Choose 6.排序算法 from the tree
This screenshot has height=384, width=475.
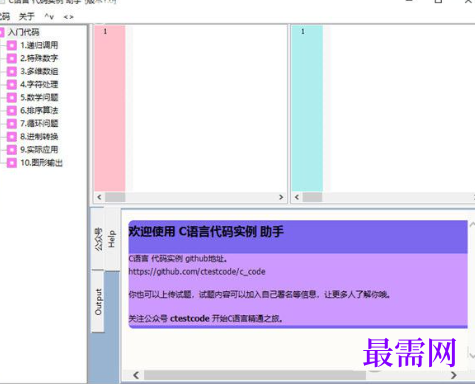coord(39,110)
